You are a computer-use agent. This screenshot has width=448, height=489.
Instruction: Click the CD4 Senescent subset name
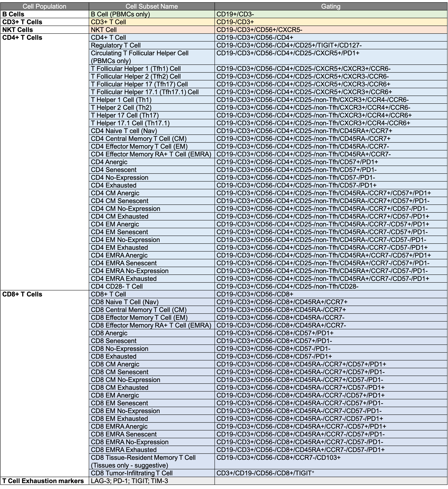click(x=114, y=170)
